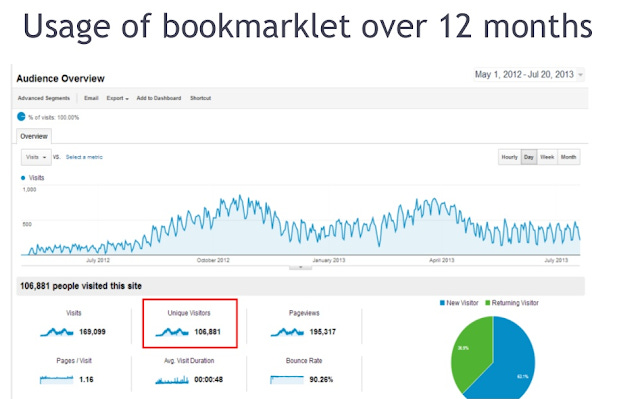Screen dimensions: 640x399
Task: Click the 1,000 y-axis label
Action: 29,190
